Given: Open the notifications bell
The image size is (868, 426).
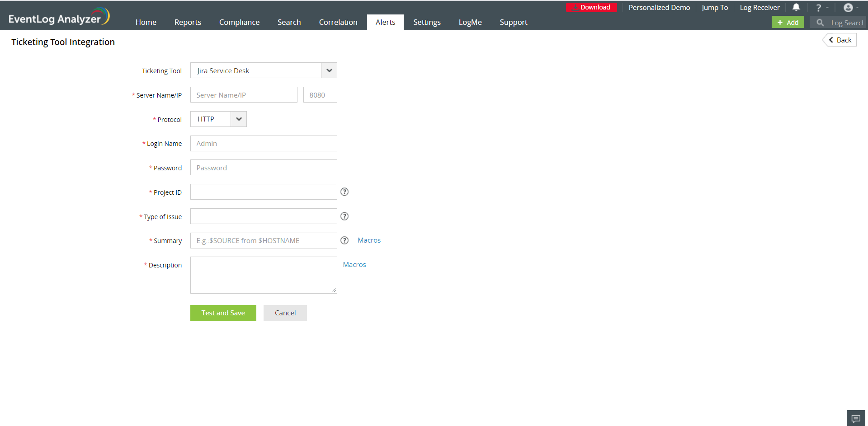Looking at the screenshot, I should point(796,7).
